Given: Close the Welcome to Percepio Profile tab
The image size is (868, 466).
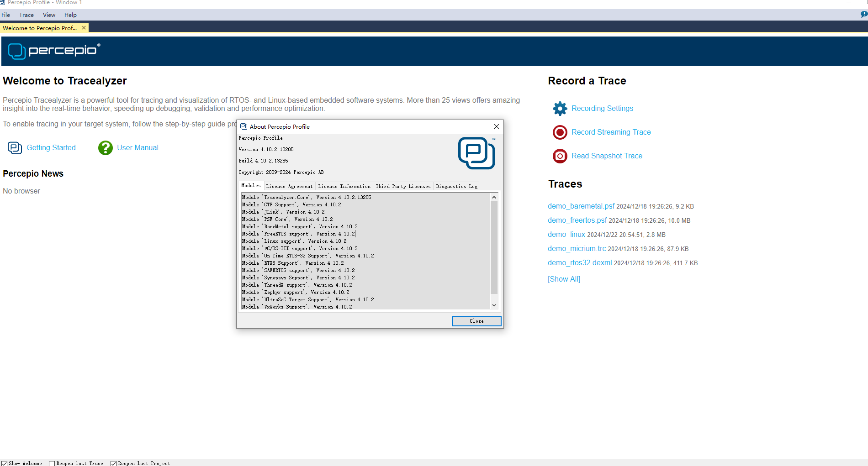Looking at the screenshot, I should (84, 28).
